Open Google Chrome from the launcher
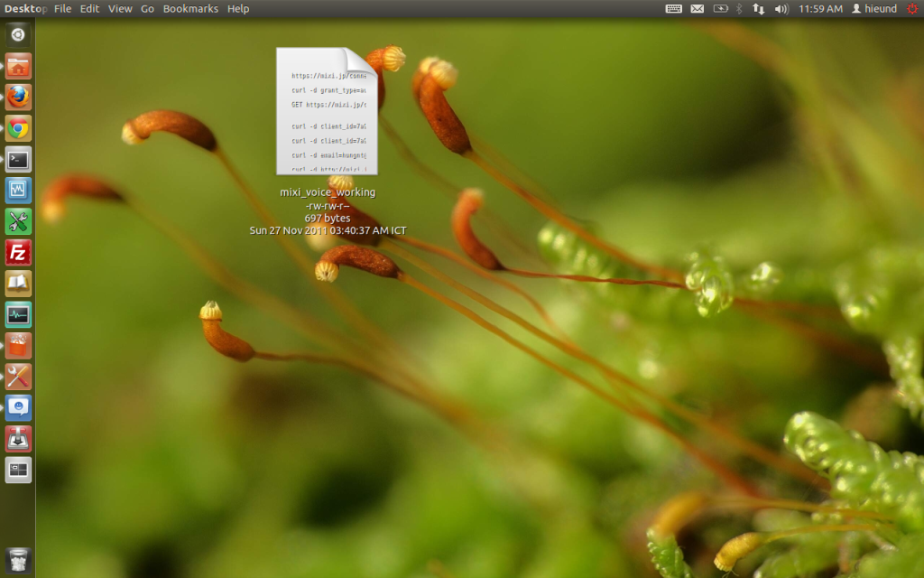The image size is (924, 578). (x=18, y=128)
